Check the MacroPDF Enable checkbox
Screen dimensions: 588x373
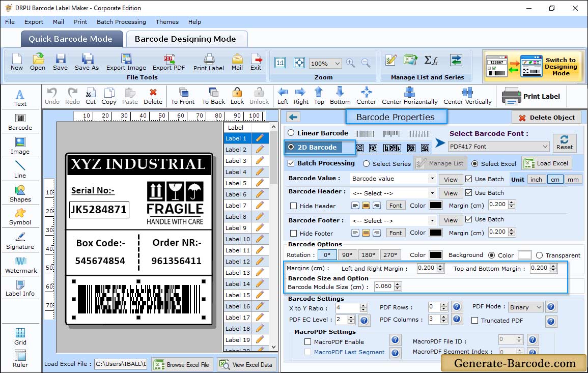(308, 342)
